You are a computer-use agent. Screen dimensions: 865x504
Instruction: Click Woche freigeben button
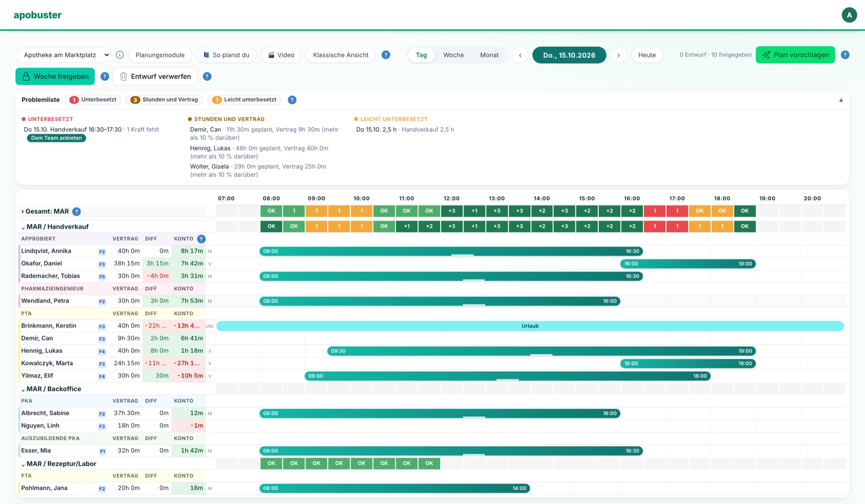55,76
